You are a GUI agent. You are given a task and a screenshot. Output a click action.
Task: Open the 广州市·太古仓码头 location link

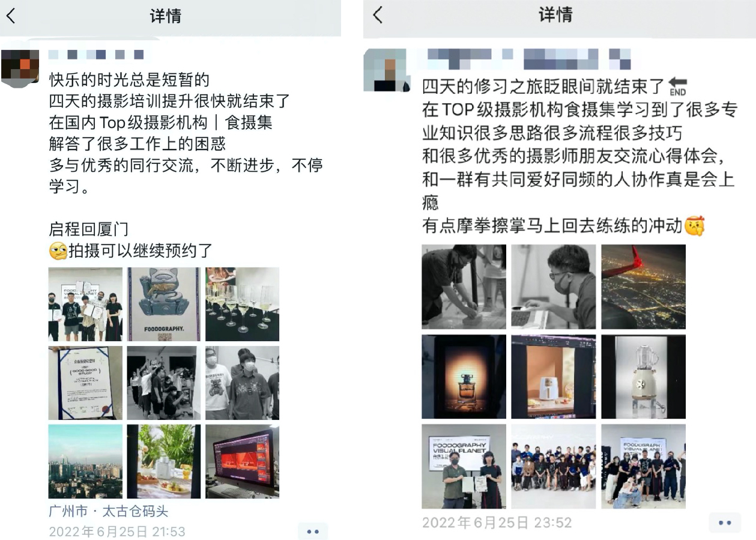pyautogui.click(x=109, y=511)
